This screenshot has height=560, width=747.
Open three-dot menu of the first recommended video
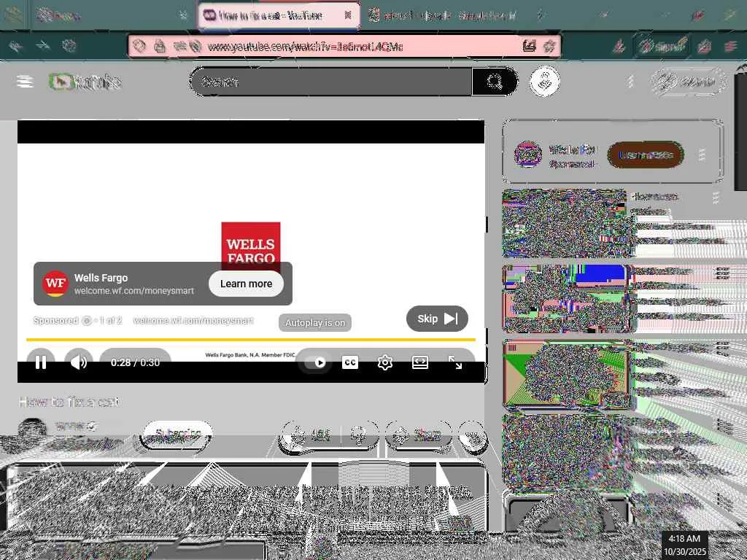tap(716, 198)
